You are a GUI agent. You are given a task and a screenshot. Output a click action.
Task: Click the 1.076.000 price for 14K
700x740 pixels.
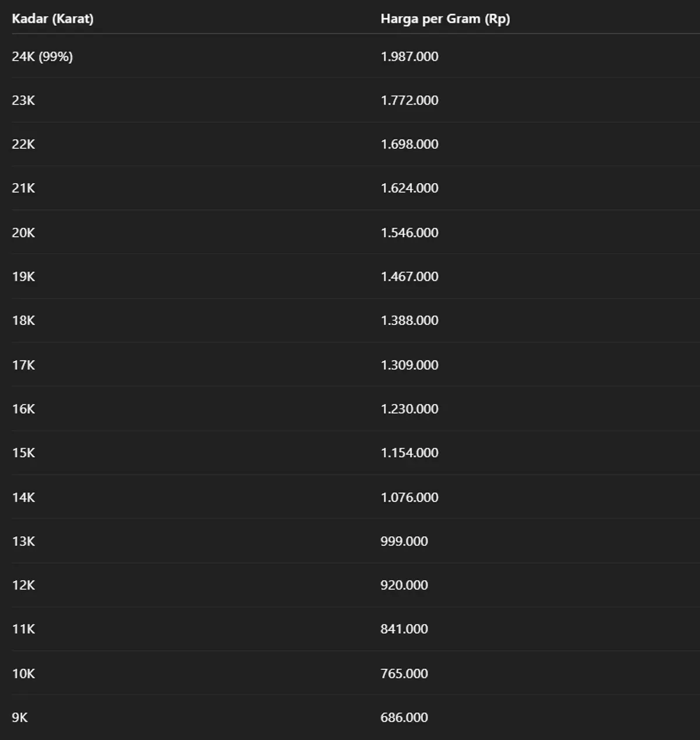click(409, 497)
